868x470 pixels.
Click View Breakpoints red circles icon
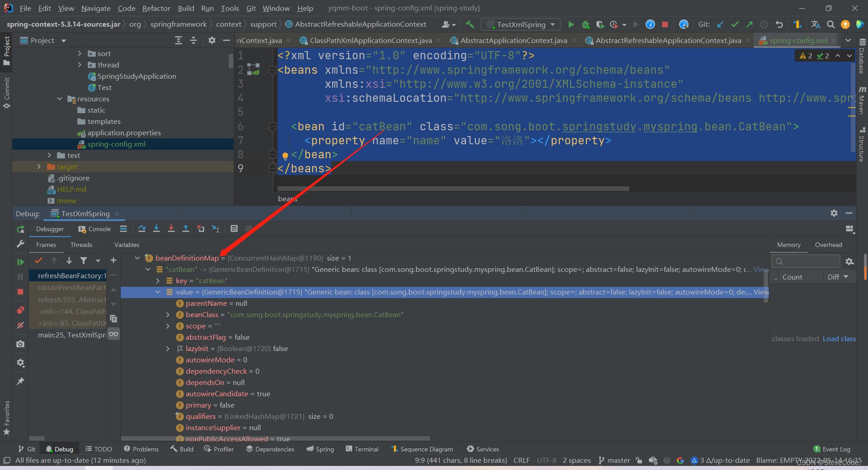[x=20, y=310]
